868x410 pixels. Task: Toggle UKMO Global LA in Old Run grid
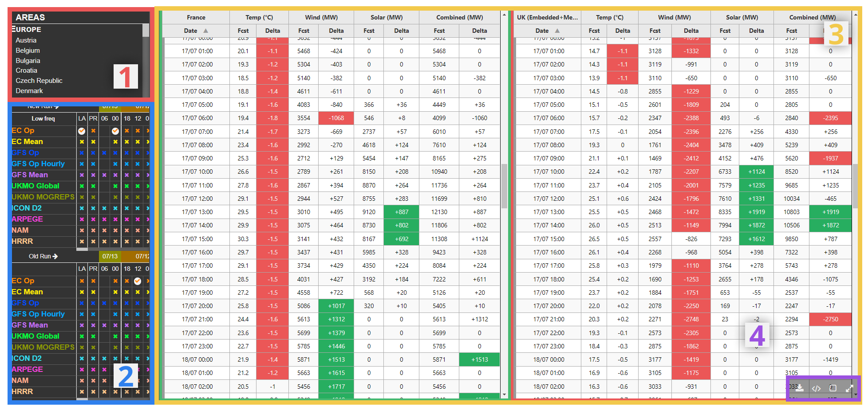point(82,336)
